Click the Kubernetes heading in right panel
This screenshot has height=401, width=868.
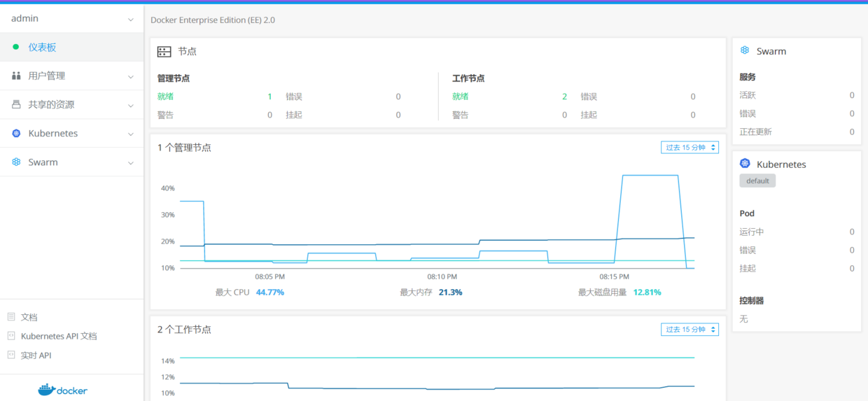781,164
